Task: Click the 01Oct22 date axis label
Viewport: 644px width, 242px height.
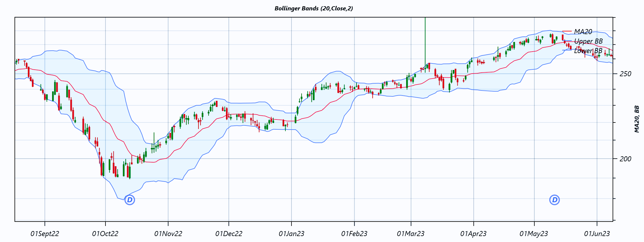Action: (105, 234)
